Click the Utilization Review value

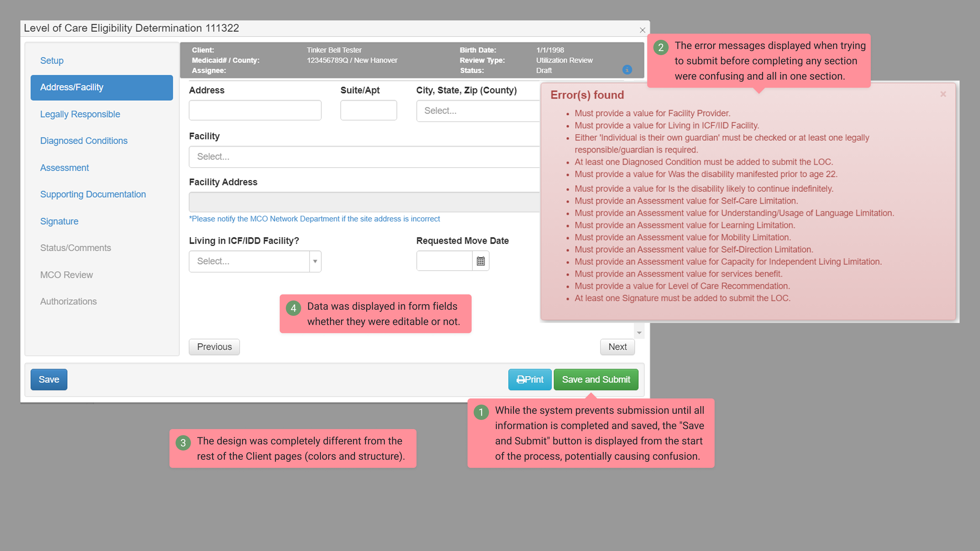pos(564,60)
